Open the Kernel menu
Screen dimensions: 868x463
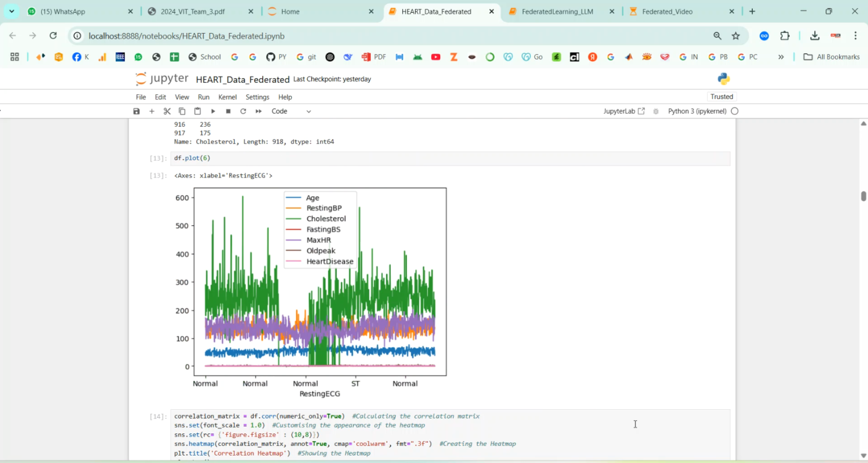227,97
